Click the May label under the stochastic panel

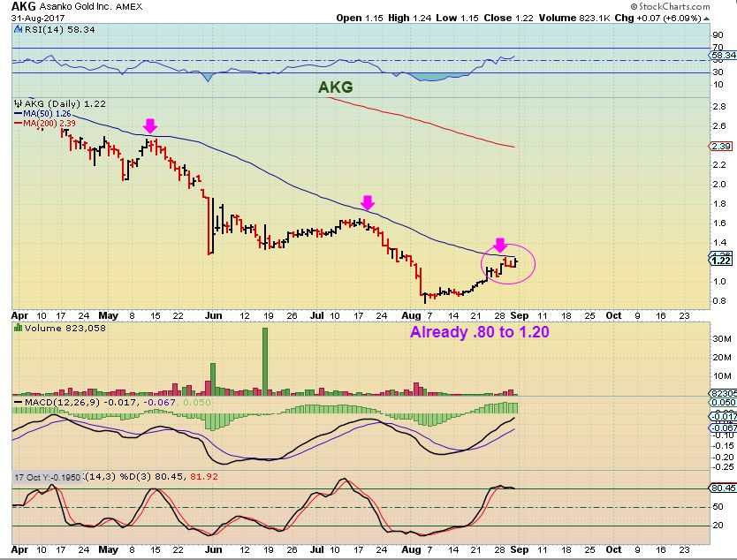pos(108,549)
